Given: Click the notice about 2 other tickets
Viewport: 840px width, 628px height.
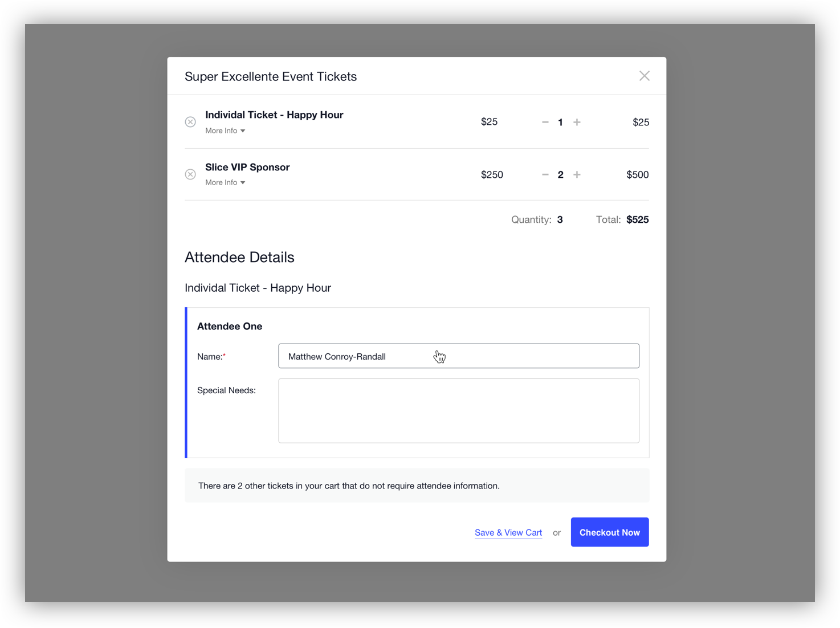Looking at the screenshot, I should 349,486.
